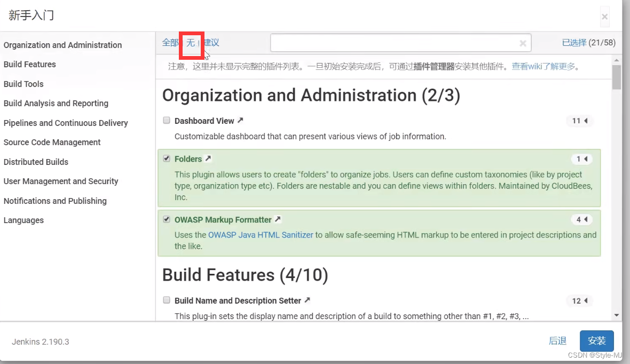
Task: Go to User Management and Security category
Action: [61, 181]
